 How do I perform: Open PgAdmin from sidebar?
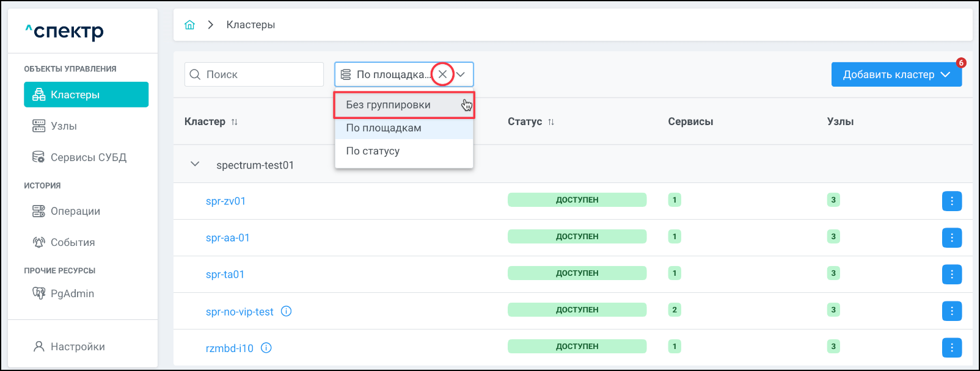point(72,294)
